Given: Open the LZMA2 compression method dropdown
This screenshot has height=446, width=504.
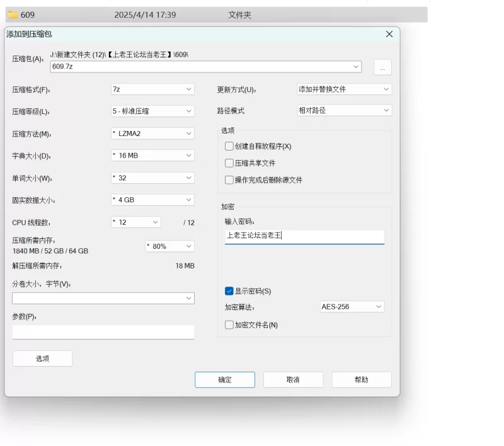Looking at the screenshot, I should (x=152, y=134).
